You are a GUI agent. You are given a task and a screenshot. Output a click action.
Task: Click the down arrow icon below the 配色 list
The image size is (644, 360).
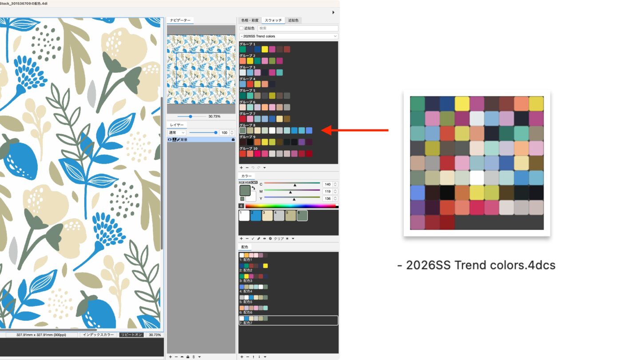point(259,356)
